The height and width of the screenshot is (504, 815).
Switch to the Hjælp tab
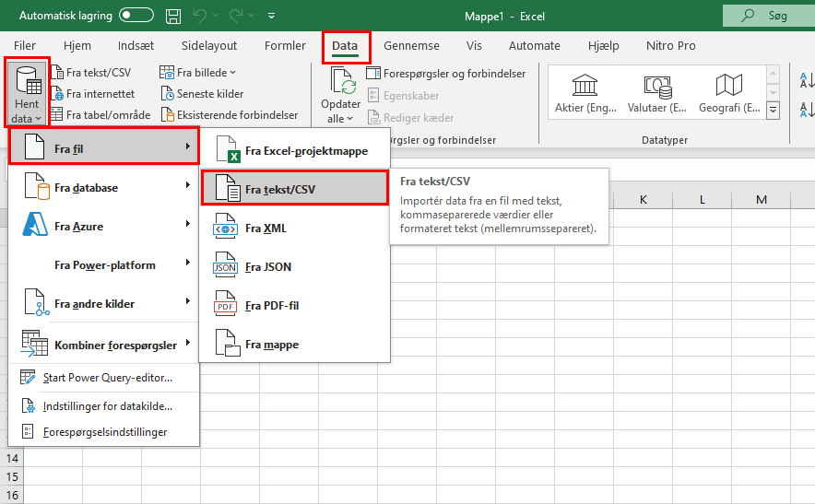[604, 46]
